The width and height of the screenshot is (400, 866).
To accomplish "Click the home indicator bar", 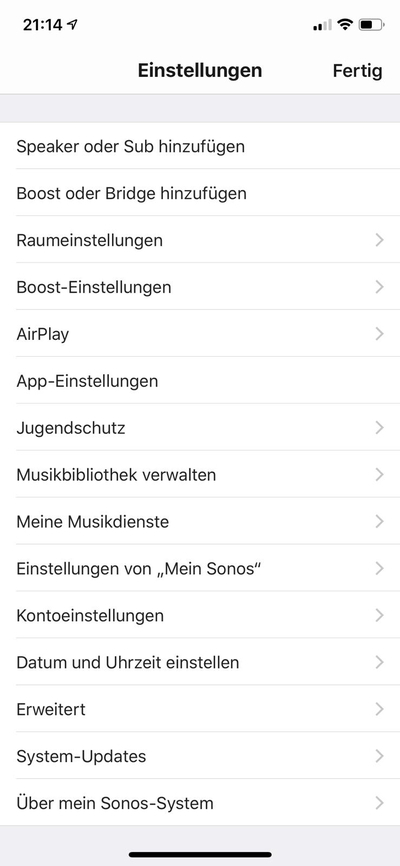I will [200, 854].
